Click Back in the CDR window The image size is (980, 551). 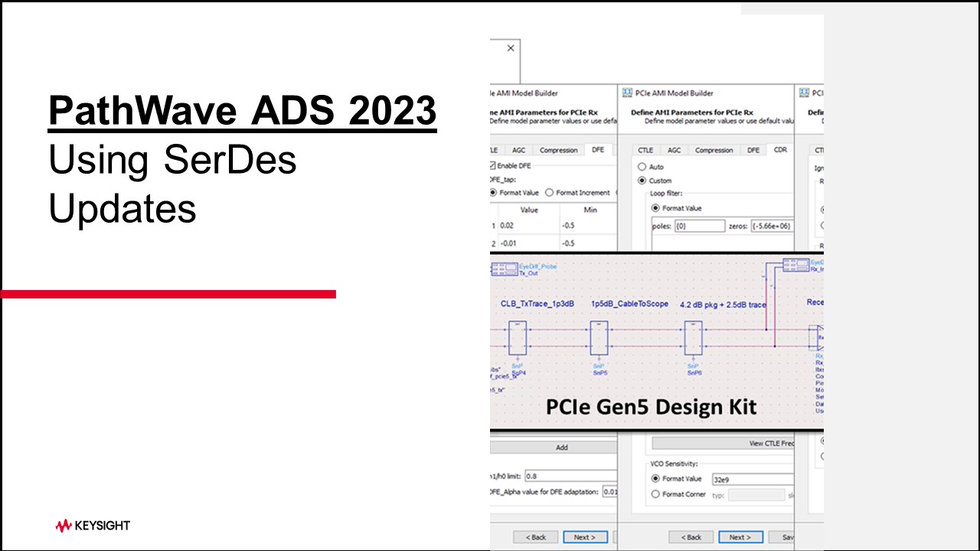coord(691,537)
